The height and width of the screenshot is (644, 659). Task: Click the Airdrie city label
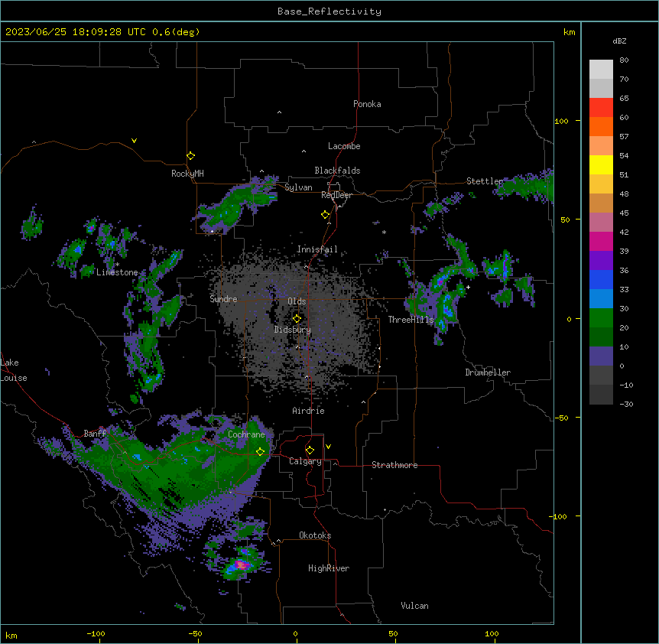(x=308, y=411)
